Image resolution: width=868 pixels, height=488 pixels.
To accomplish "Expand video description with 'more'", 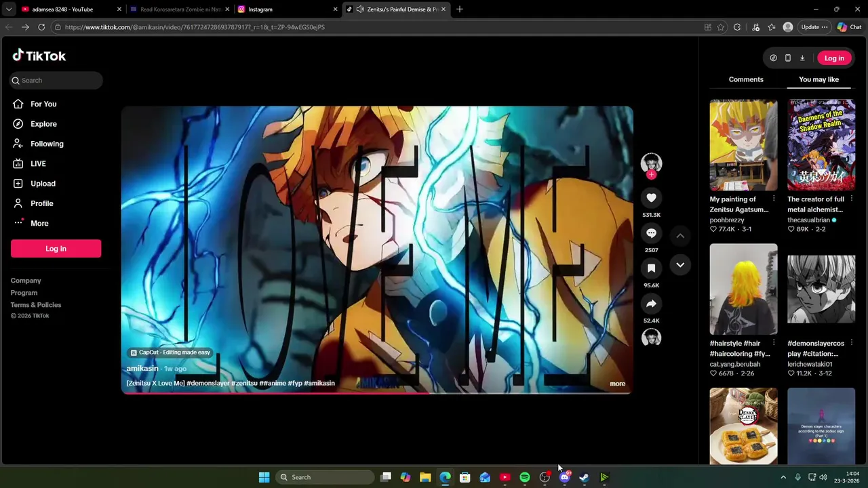I will click(617, 384).
